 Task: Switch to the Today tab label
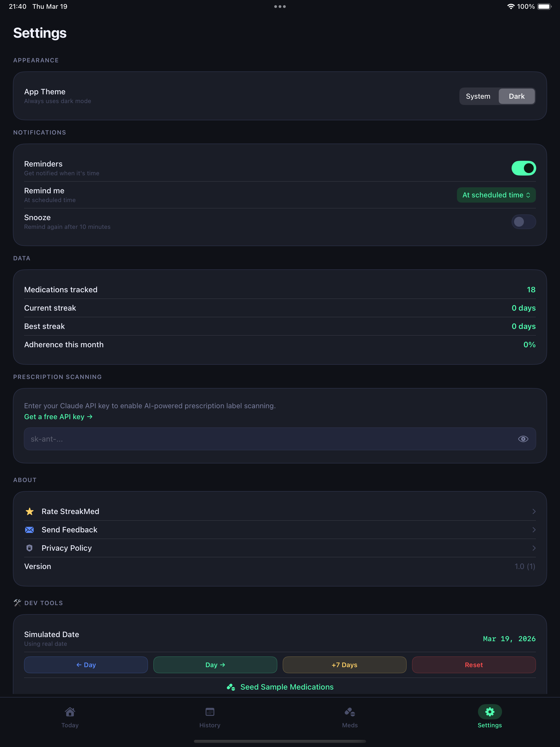(70, 725)
